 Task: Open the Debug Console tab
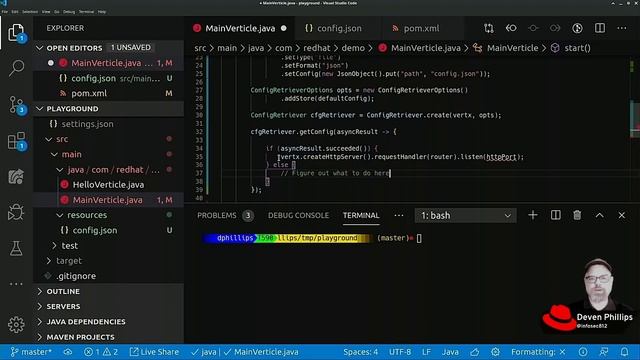298,215
